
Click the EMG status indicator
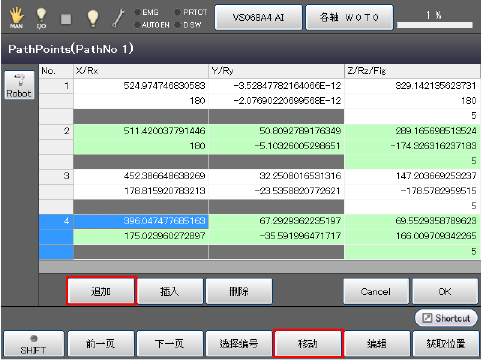coord(146,12)
